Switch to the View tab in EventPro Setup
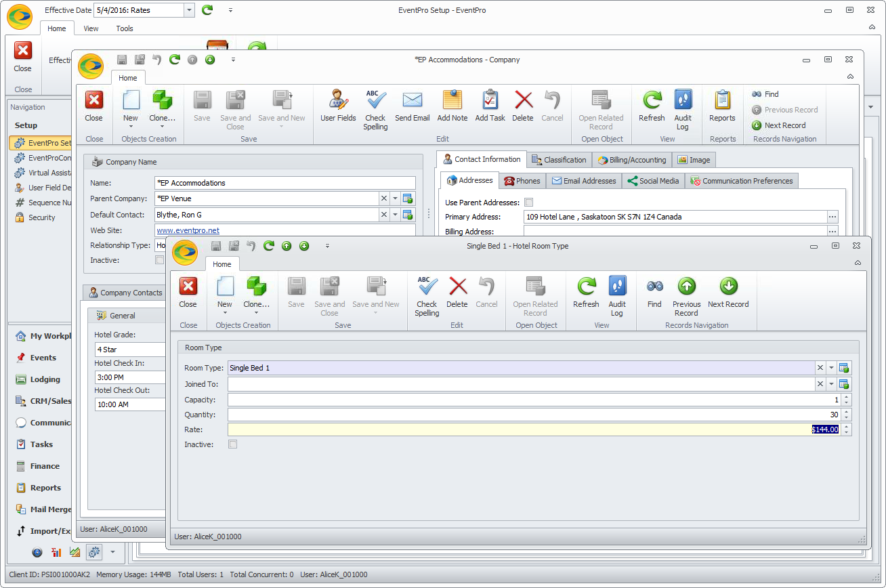This screenshot has width=886, height=588. pos(91,28)
